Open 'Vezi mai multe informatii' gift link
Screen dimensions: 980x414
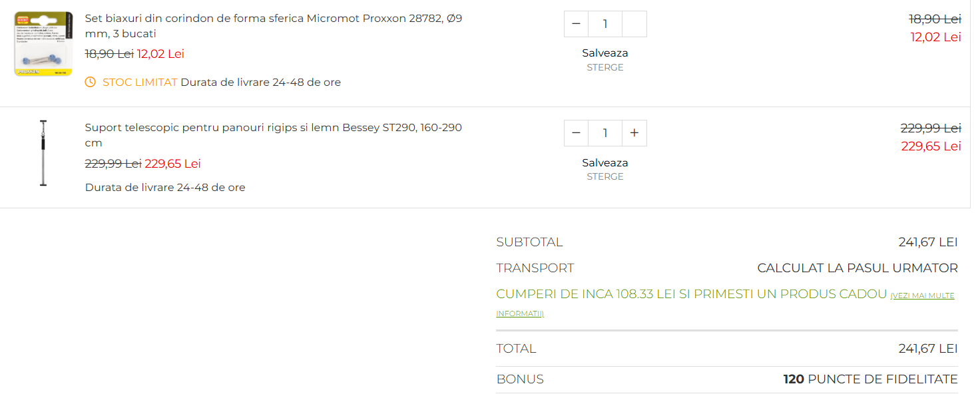tap(922, 296)
